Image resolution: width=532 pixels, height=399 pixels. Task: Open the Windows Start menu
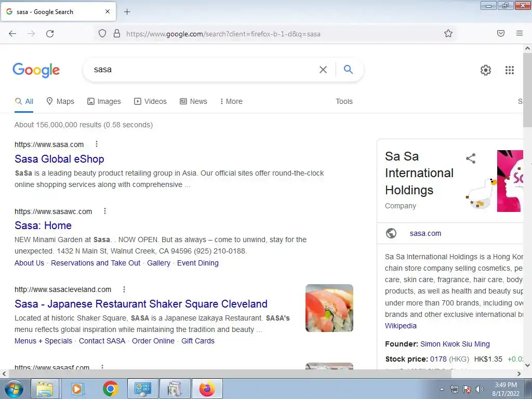pyautogui.click(x=13, y=389)
